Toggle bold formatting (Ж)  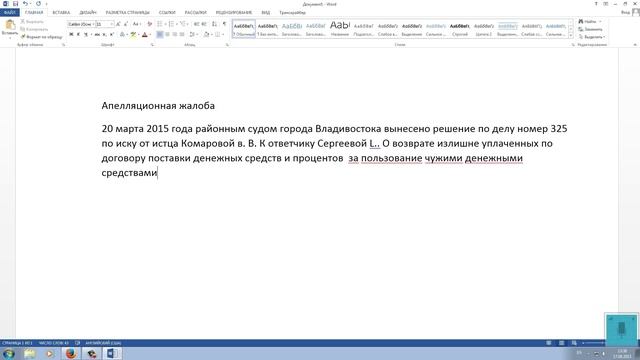(x=71, y=35)
